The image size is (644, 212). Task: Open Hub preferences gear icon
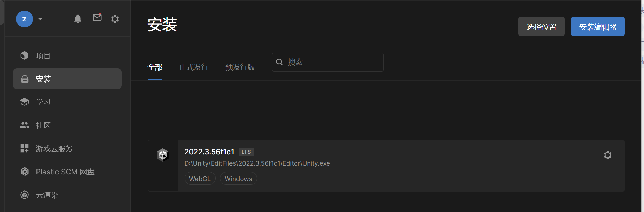coord(115,19)
